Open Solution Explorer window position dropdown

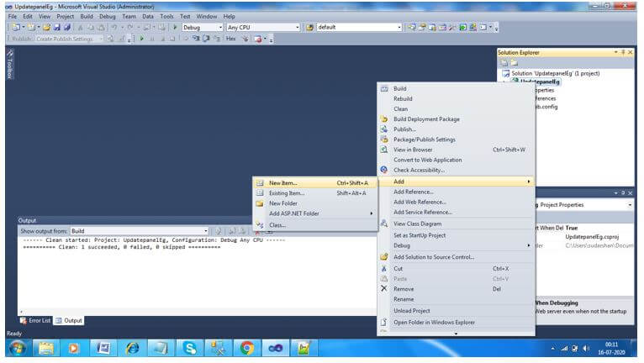(615, 52)
